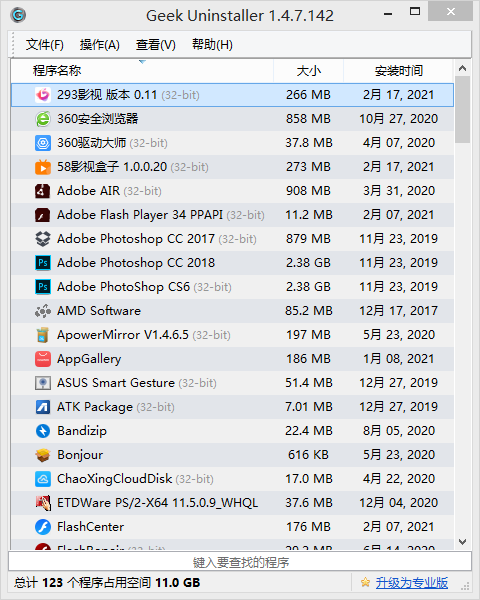
Task: Sort by 安装时间 column header
Action: [398, 71]
